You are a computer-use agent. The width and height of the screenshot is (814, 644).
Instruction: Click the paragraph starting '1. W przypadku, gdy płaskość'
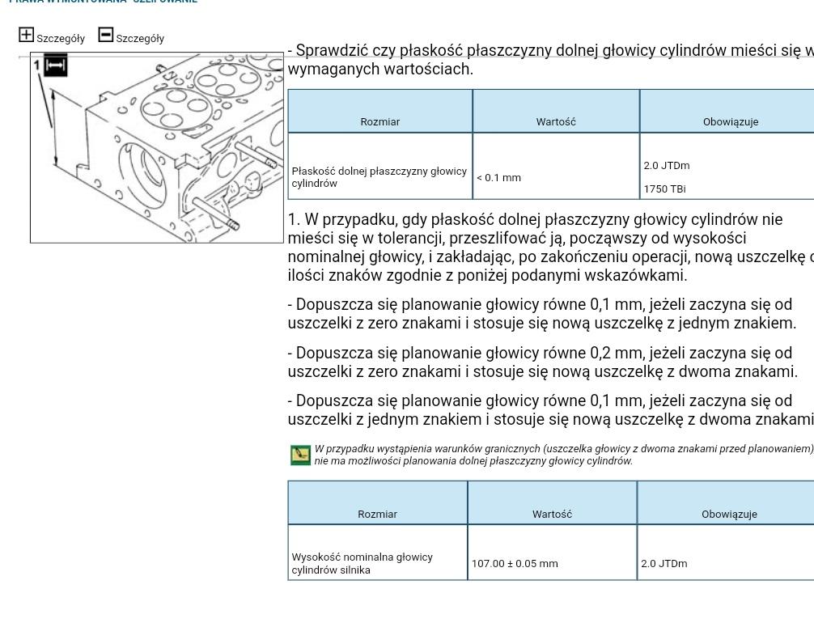tap(551, 248)
